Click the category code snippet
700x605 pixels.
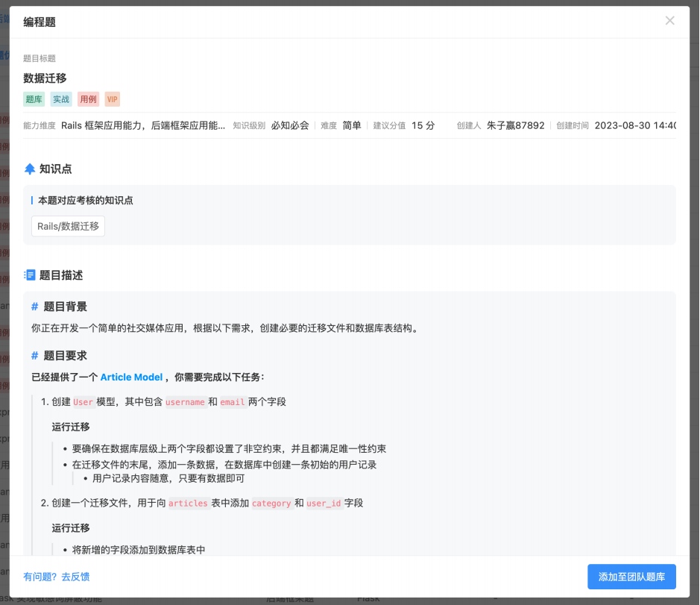(271, 503)
